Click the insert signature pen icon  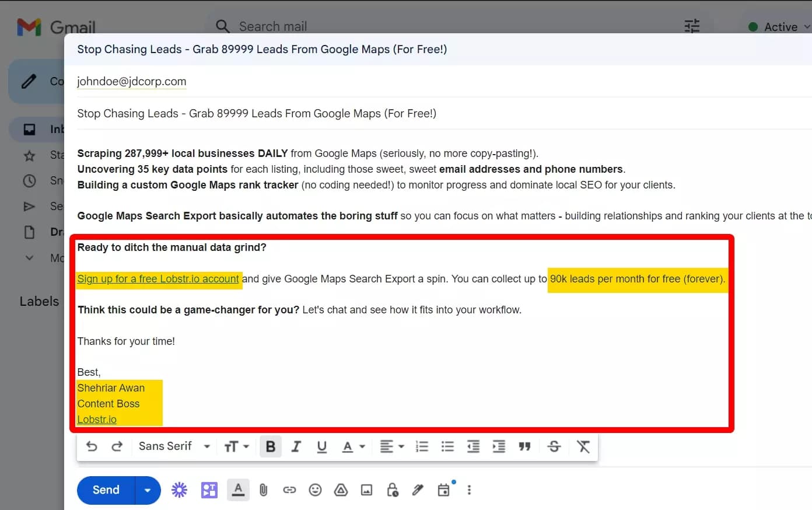(x=418, y=490)
